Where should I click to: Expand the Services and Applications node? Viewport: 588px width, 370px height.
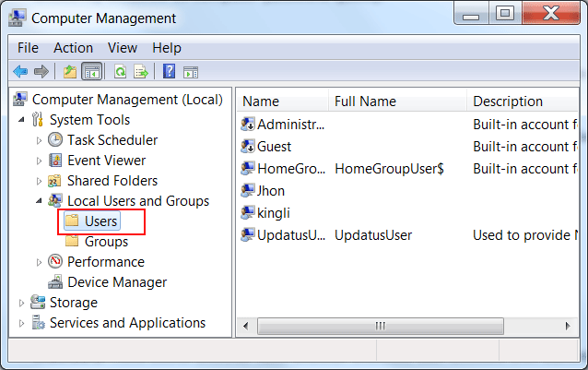[21, 323]
